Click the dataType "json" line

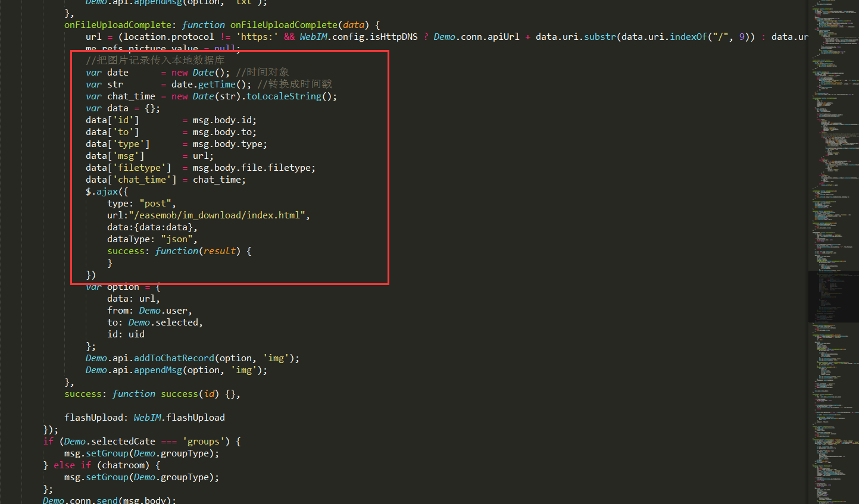click(152, 239)
